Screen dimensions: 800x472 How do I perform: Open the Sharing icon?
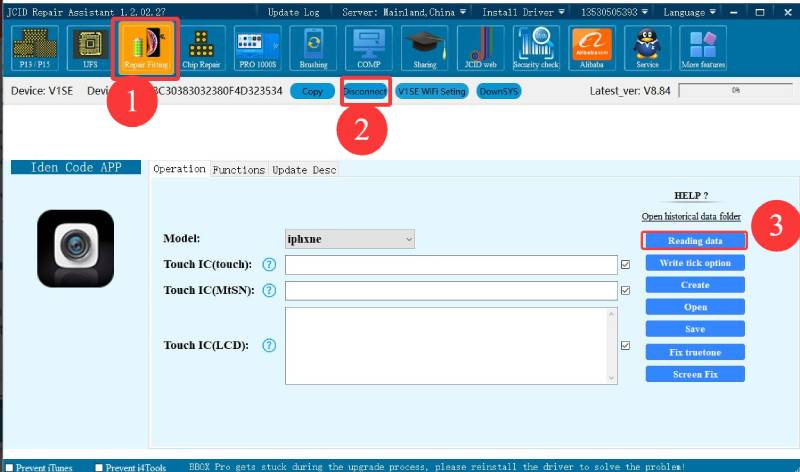(x=424, y=48)
